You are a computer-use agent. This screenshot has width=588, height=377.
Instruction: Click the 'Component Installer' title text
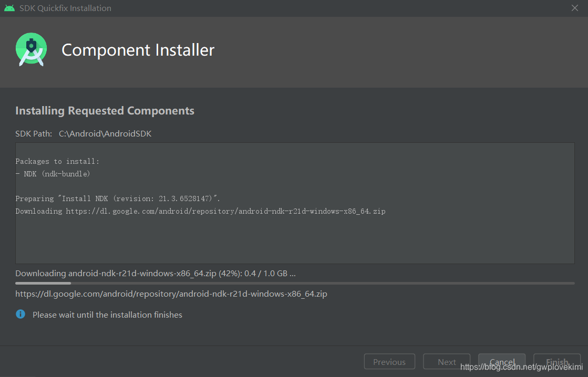pyautogui.click(x=138, y=50)
